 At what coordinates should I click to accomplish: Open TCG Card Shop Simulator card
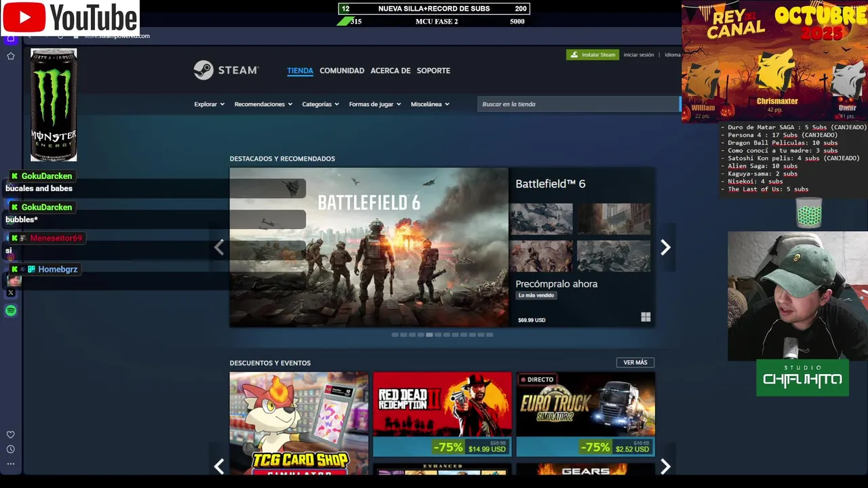(298, 423)
